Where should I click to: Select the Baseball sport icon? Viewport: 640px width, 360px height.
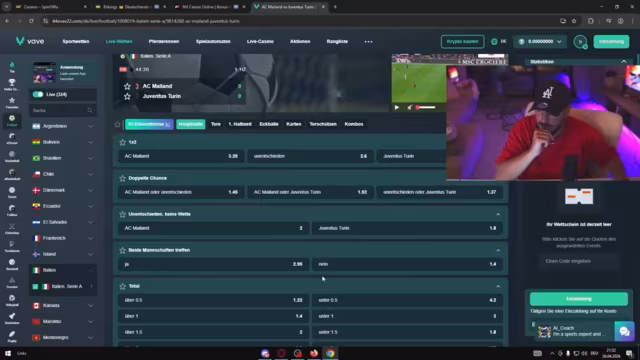tap(12, 262)
